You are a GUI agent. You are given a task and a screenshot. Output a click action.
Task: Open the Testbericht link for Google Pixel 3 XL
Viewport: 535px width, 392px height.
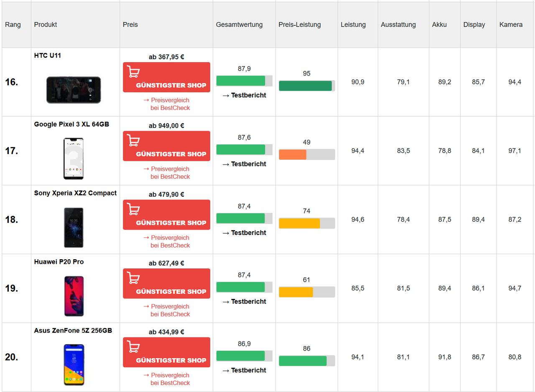pyautogui.click(x=244, y=164)
